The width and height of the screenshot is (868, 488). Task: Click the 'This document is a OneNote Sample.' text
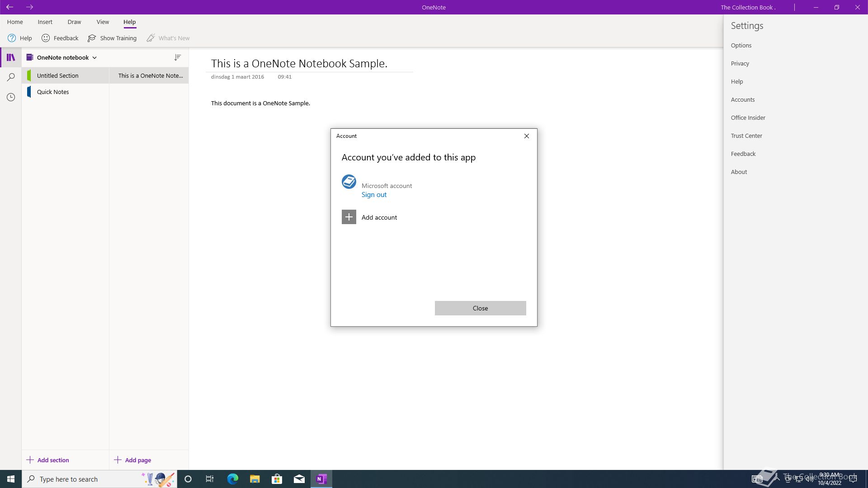click(x=260, y=103)
